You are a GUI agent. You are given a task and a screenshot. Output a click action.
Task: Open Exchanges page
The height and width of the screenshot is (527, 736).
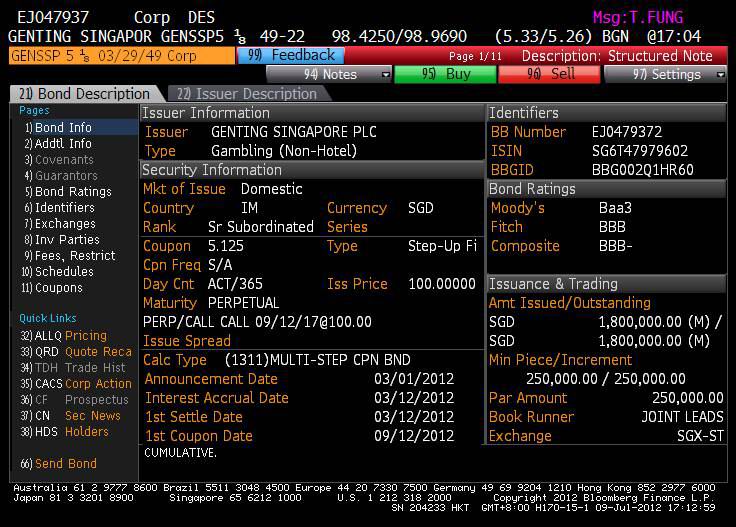click(61, 223)
